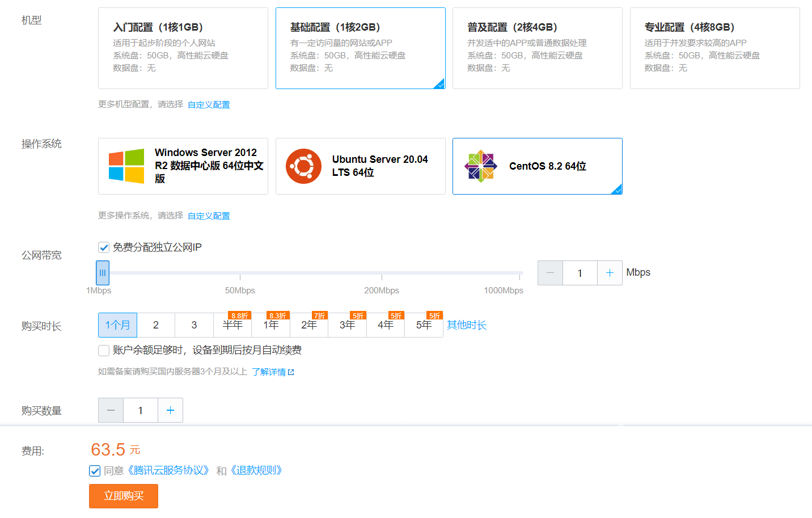Select the Ubuntu Server 20.04 logo
Image resolution: width=812 pixels, height=518 pixels.
click(x=303, y=166)
